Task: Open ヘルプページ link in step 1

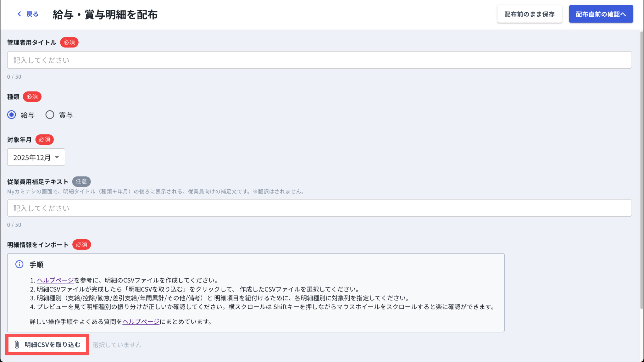Action: (x=55, y=280)
